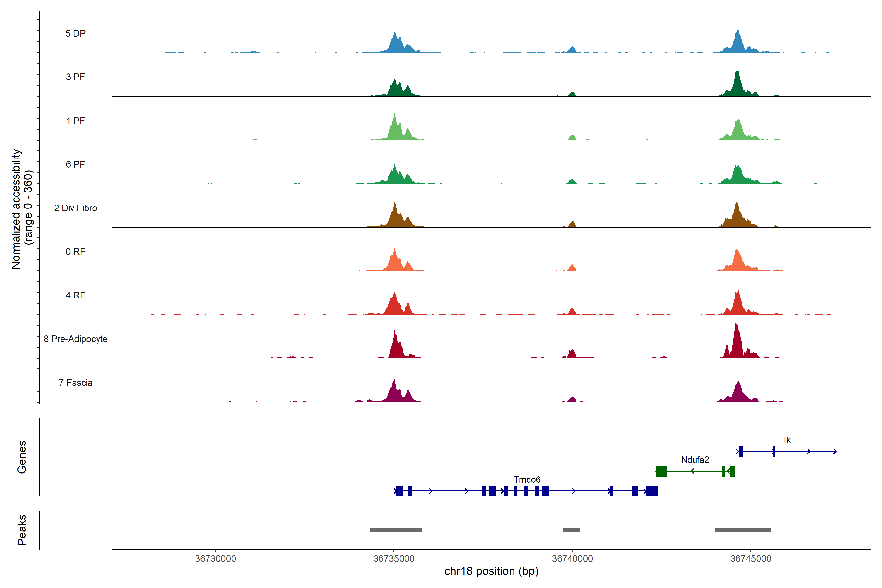Viewport: 882px width, 588px height.
Task: Click the 8 Pre-Adipocyte track label
Action: 75,339
